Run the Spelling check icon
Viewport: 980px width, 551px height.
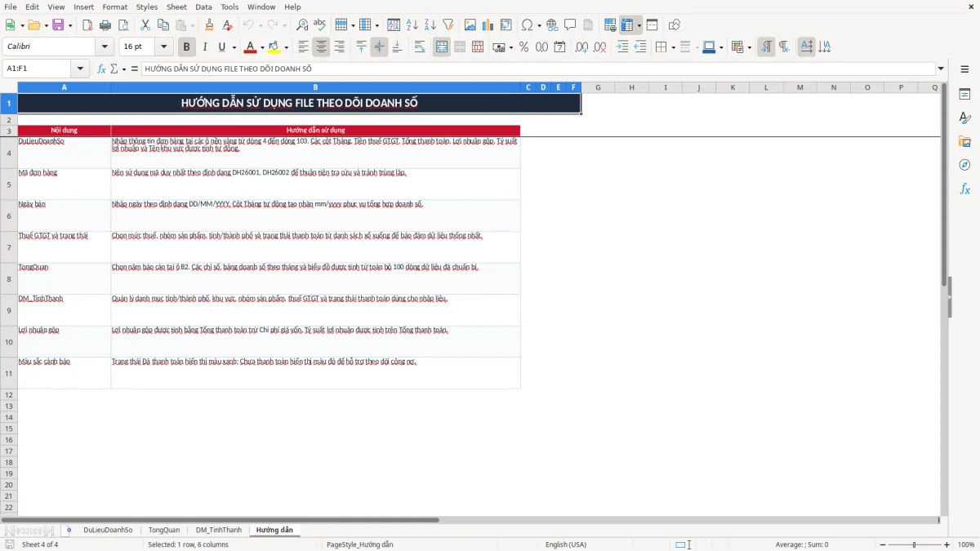point(319,25)
